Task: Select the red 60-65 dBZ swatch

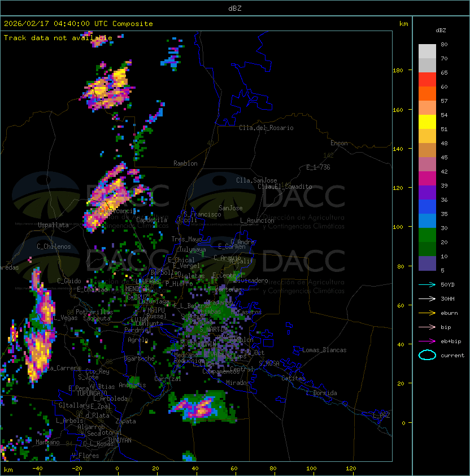Action: coord(427,80)
